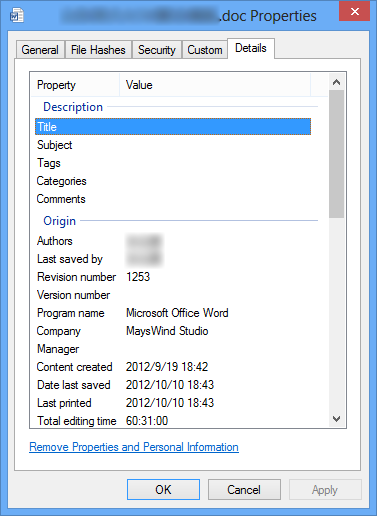
Task: Select the Manager property row
Action: pyautogui.click(x=173, y=349)
